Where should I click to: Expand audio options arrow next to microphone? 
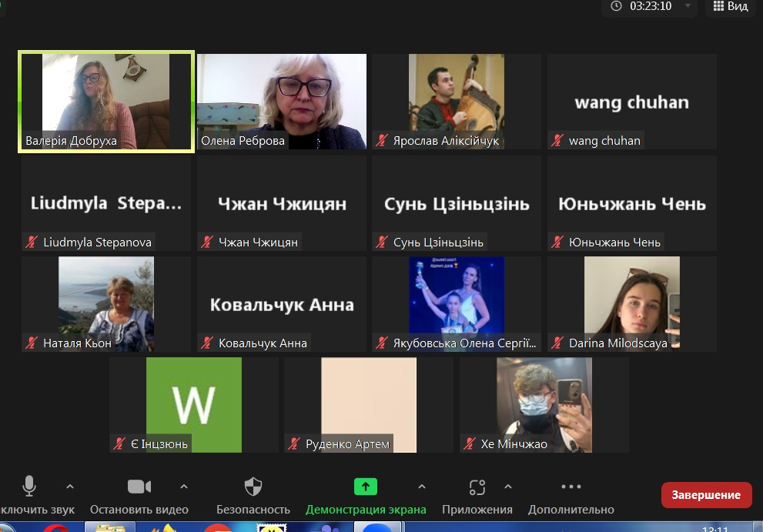(x=70, y=487)
